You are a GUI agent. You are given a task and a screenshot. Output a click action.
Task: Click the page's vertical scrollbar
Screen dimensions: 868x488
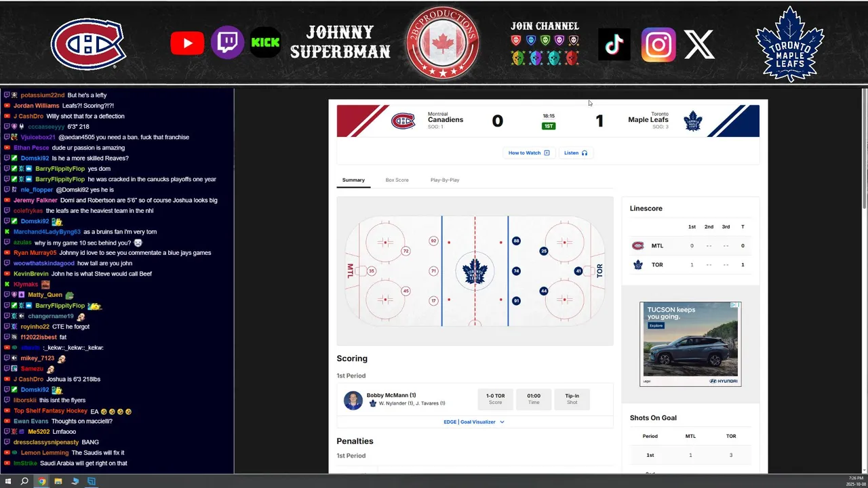[864, 149]
